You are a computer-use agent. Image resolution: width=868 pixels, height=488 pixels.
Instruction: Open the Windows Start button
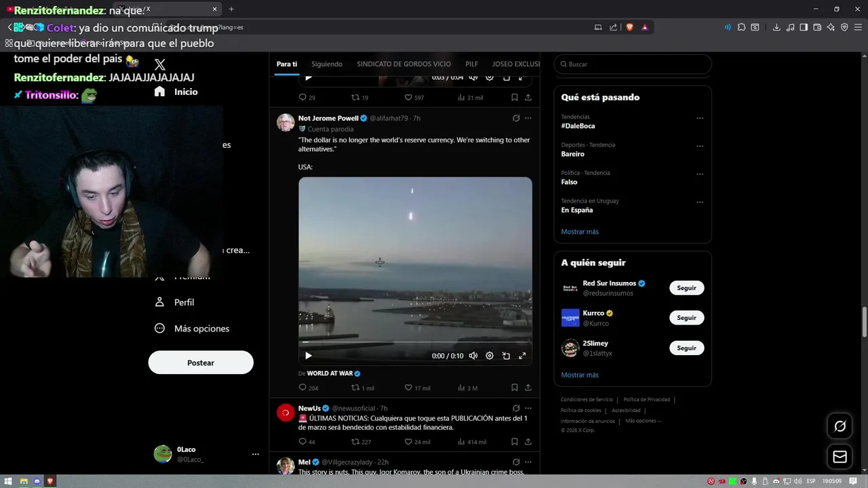[9, 481]
